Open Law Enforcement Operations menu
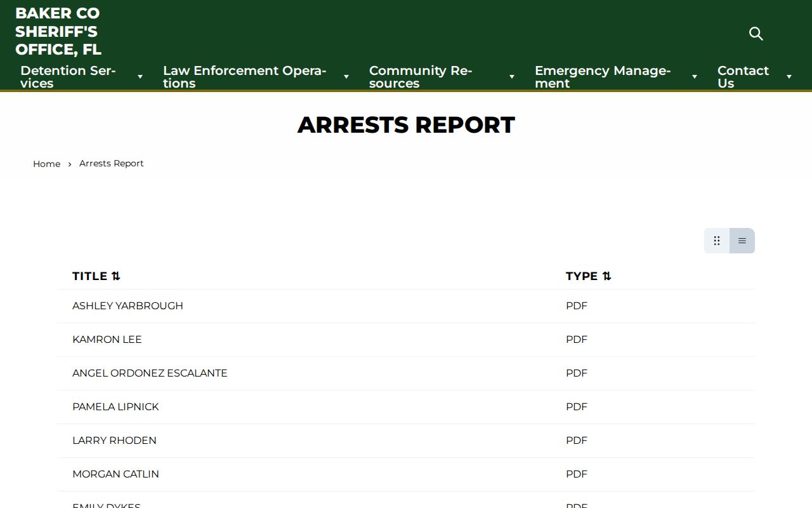 (244, 77)
